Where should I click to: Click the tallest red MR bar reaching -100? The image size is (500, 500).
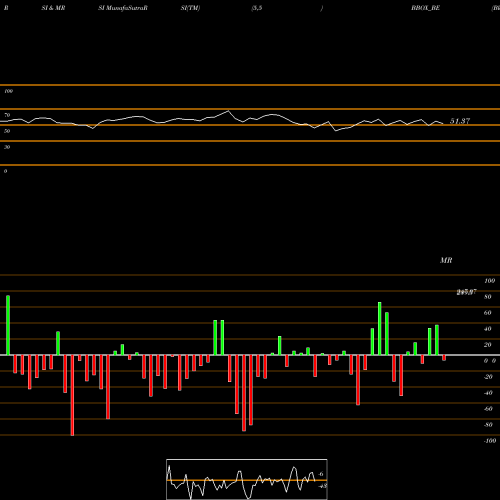point(72,395)
